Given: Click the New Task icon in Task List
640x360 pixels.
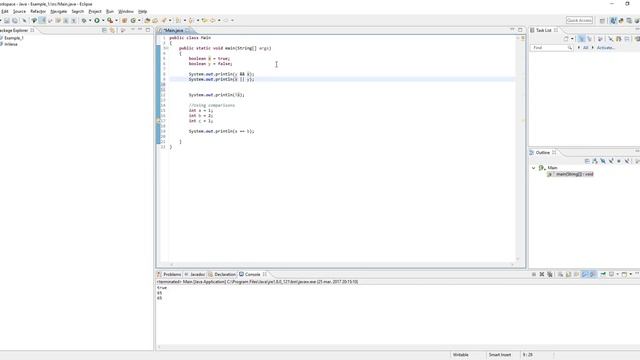Looking at the screenshot, I should point(566,39).
